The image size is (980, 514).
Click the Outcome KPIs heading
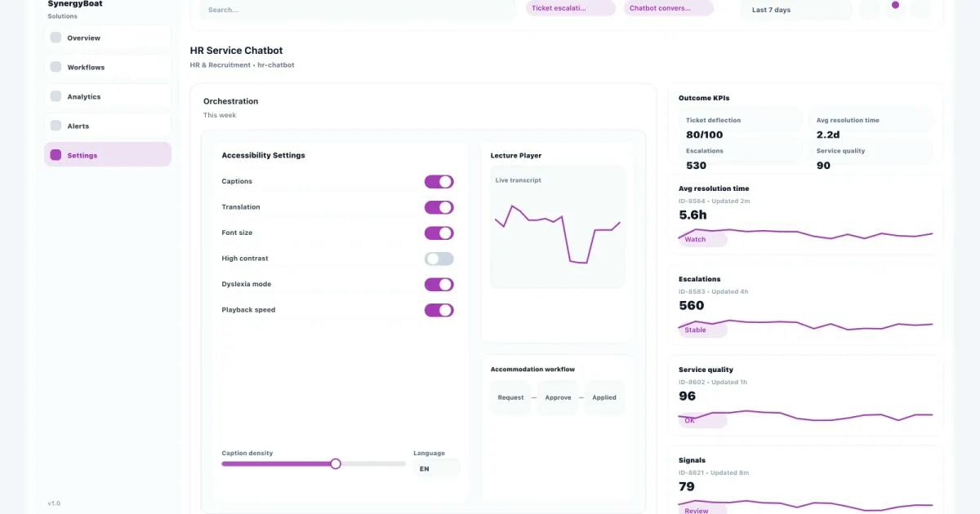(704, 99)
